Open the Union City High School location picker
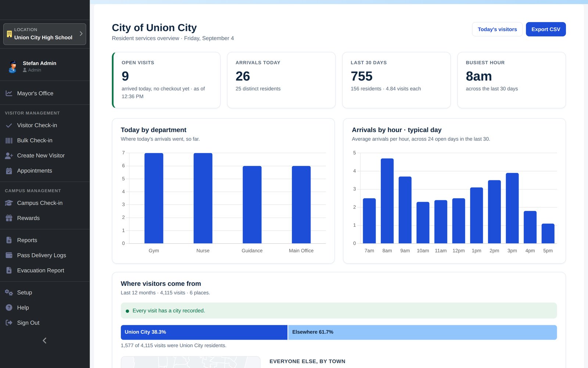Viewport: 588px width, 368px height. click(x=44, y=34)
